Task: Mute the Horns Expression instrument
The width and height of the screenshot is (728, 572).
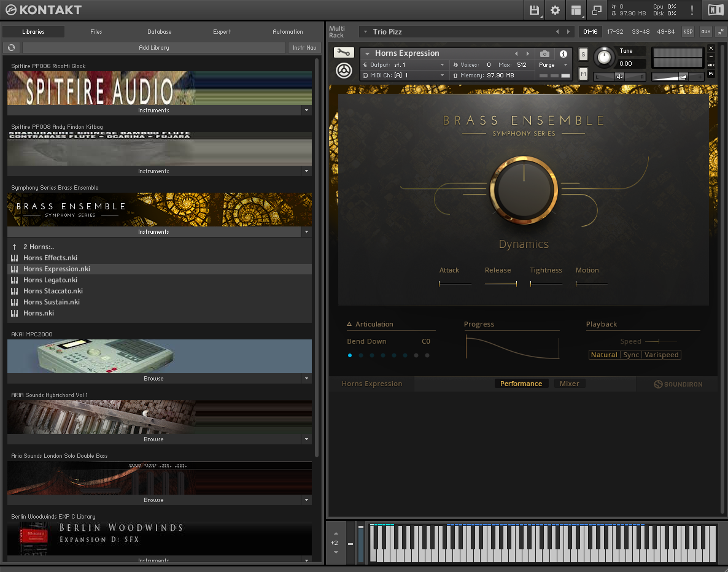Action: coord(583,74)
